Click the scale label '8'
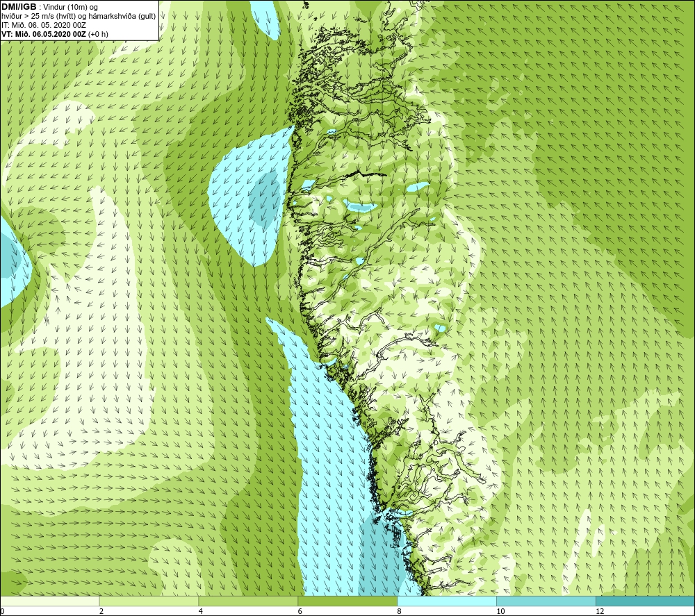 click(x=400, y=611)
